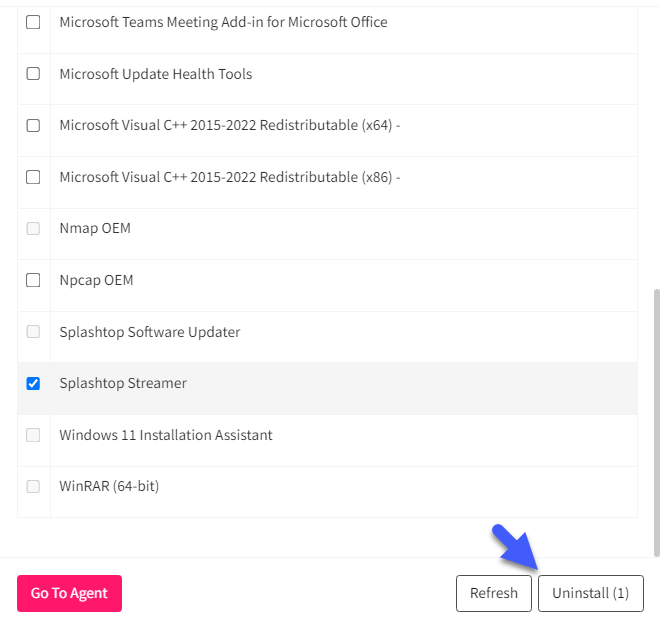Click Splashtop Software Updater text
The height and width of the screenshot is (628, 660).
coord(150,332)
